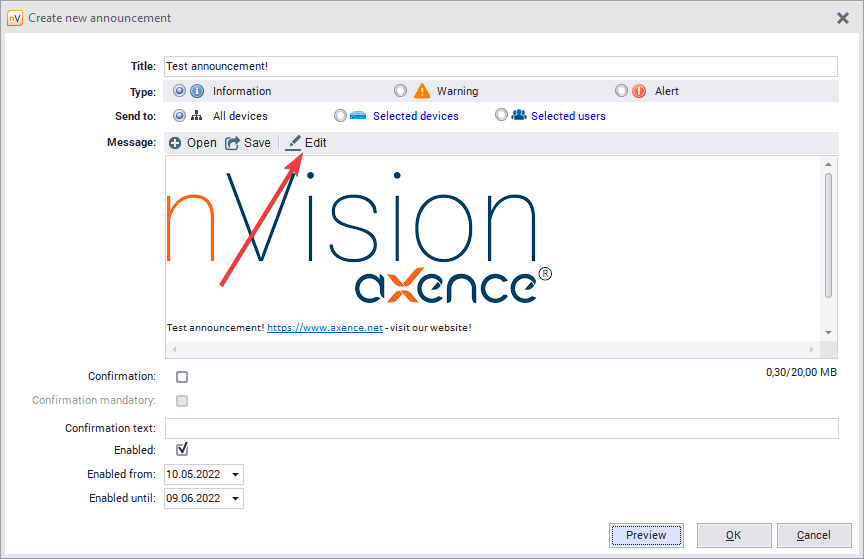Click in the Confirmation text field
The width and height of the screenshot is (864, 559).
click(500, 428)
